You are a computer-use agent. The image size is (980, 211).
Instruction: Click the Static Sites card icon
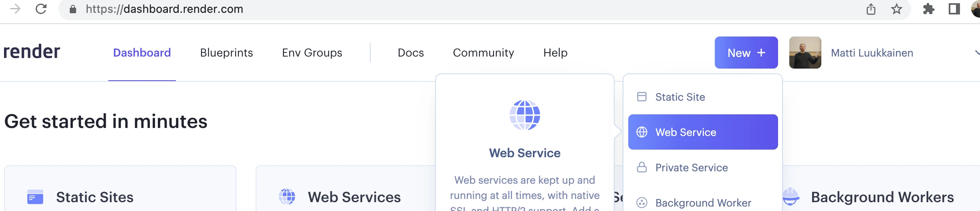tap(35, 197)
